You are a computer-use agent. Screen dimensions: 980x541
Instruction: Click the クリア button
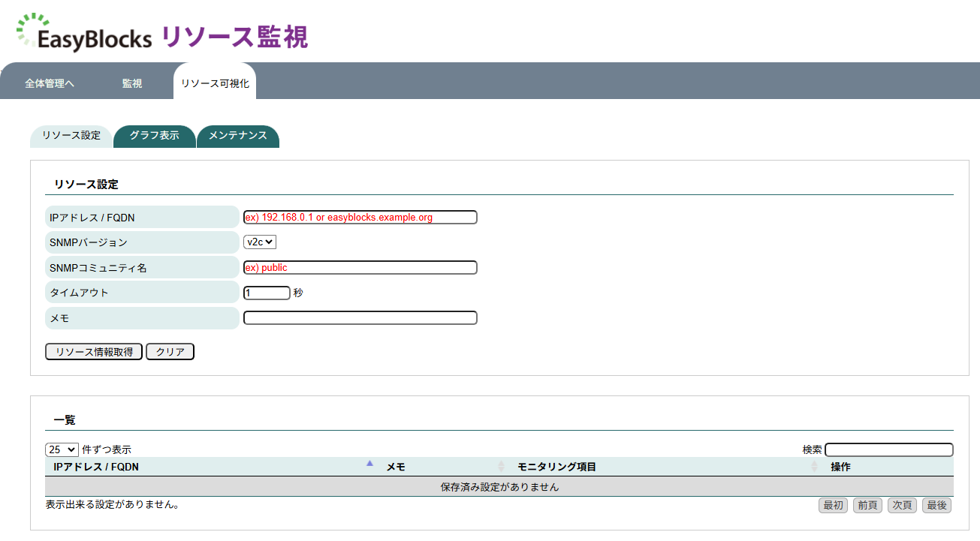(x=170, y=352)
